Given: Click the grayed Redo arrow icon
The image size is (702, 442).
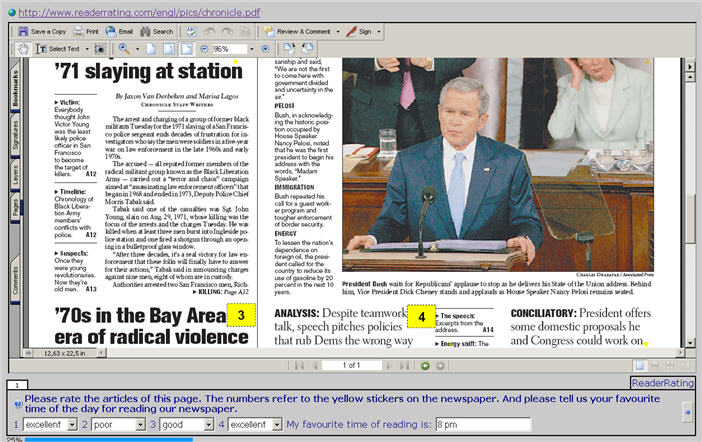Looking at the screenshot, I should (x=227, y=31).
